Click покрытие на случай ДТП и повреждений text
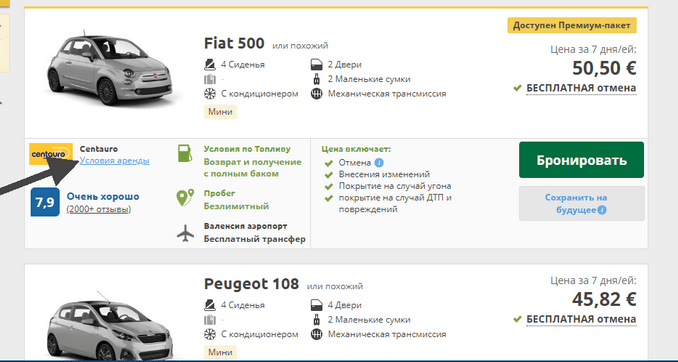Image resolution: width=678 pixels, height=362 pixels. (395, 204)
